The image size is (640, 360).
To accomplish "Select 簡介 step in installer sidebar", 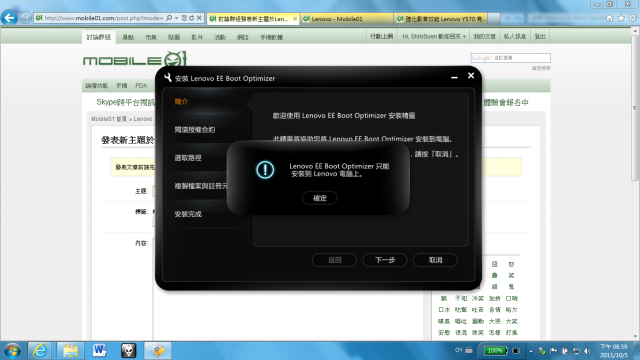I will (181, 102).
